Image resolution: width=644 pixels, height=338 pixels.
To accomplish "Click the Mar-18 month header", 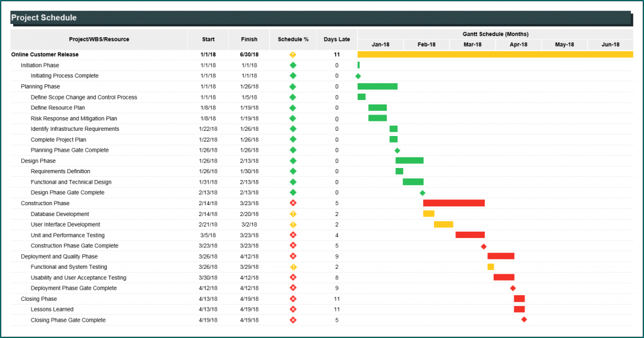I will point(472,45).
